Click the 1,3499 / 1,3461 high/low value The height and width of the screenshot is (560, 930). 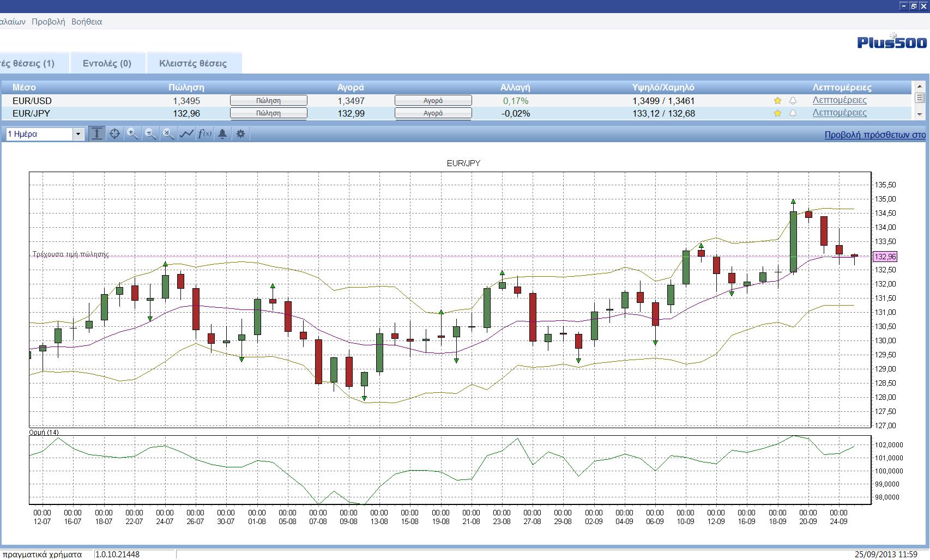click(x=663, y=101)
